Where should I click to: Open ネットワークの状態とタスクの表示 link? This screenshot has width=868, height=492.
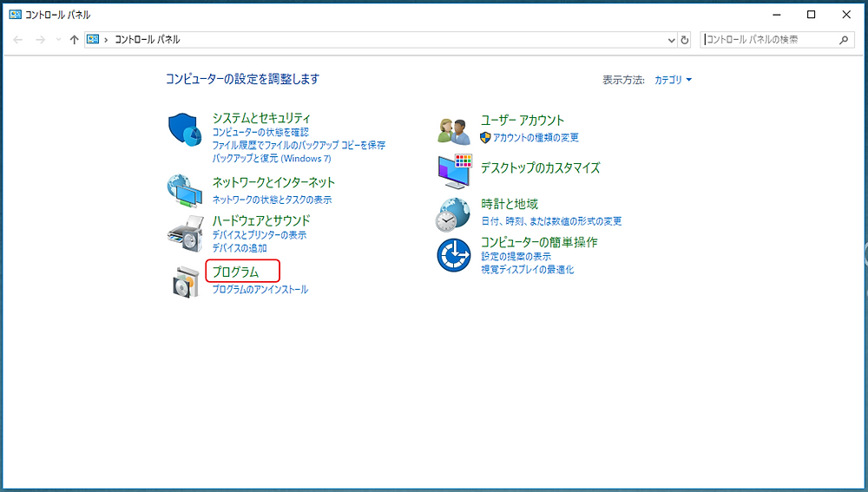(273, 200)
